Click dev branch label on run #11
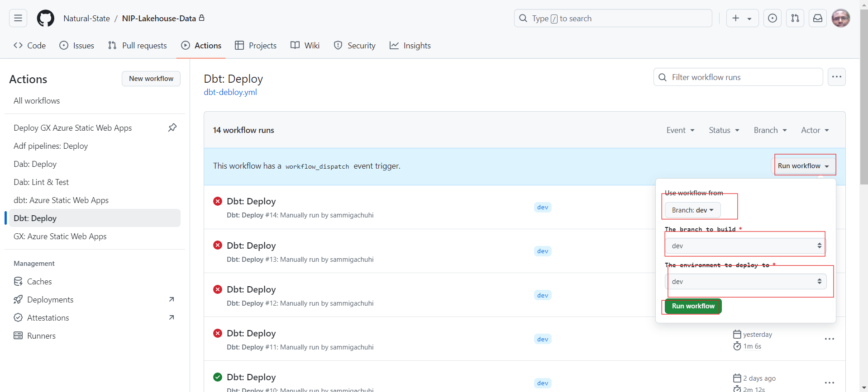Screen dimensions: 868x392 click(x=543, y=339)
